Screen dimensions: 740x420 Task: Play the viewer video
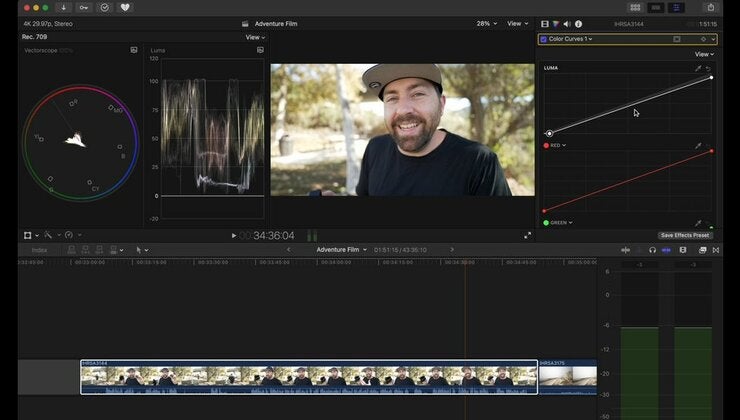(234, 235)
